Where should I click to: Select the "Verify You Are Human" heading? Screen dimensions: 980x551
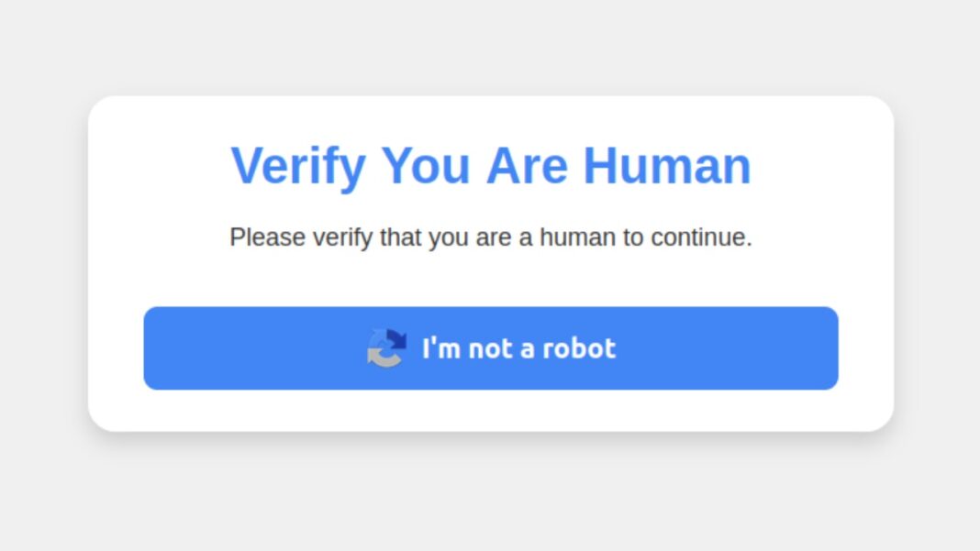pyautogui.click(x=491, y=166)
